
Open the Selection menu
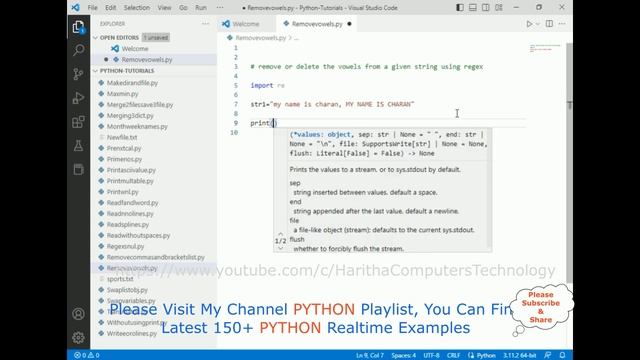tap(137, 8)
